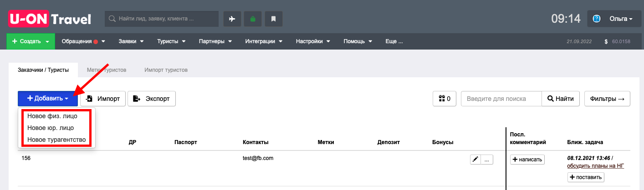Click the green bag icon button
The image size is (644, 190).
pos(253,19)
